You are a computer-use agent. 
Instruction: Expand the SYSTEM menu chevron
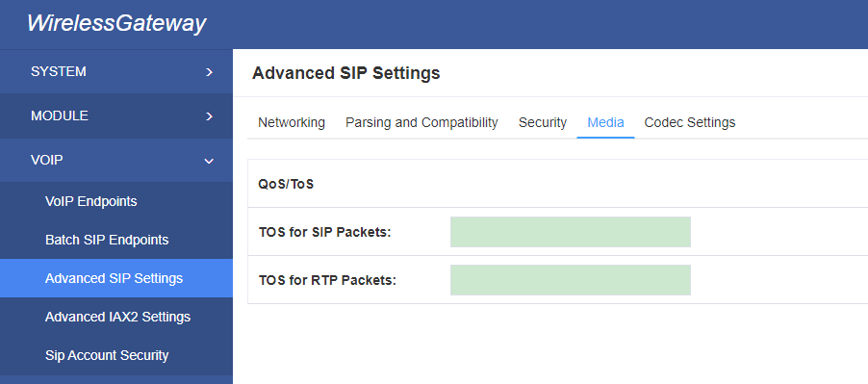coord(209,72)
